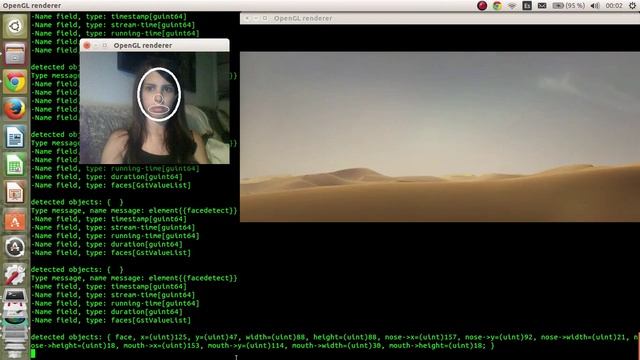640x360 pixels.
Task: Click the first 'timestamp[guint64]' terminal line
Action: [109, 16]
